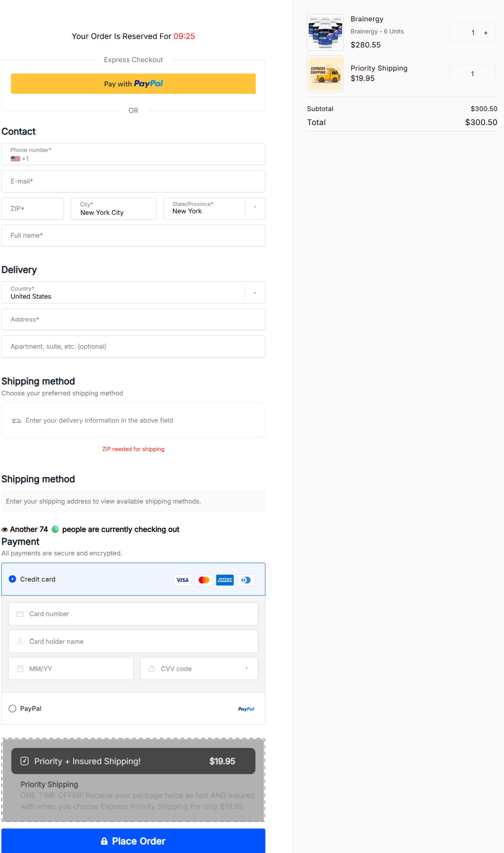Click the ZIP input field

point(33,209)
